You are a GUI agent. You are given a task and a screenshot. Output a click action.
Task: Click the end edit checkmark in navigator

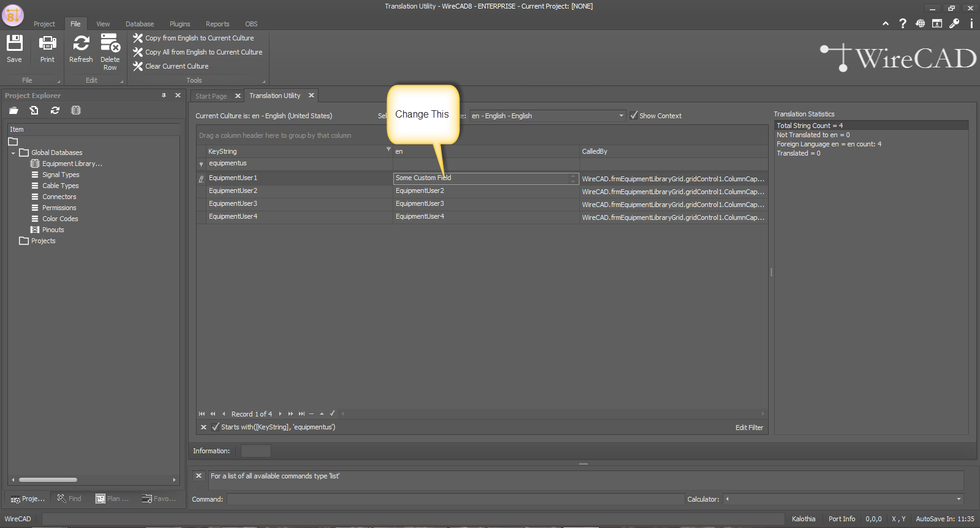click(333, 413)
